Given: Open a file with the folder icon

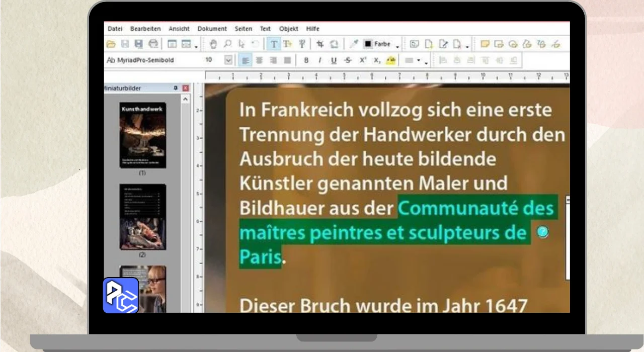Looking at the screenshot, I should tap(111, 44).
